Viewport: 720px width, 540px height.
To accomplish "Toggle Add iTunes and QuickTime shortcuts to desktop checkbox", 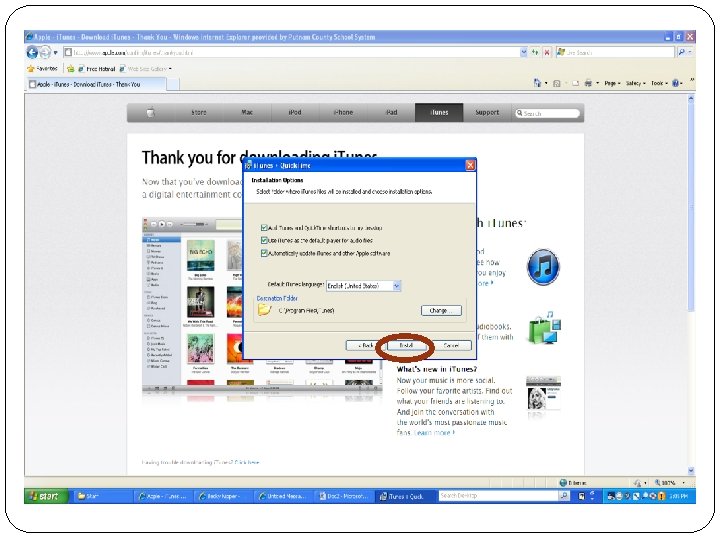I will (x=264, y=228).
